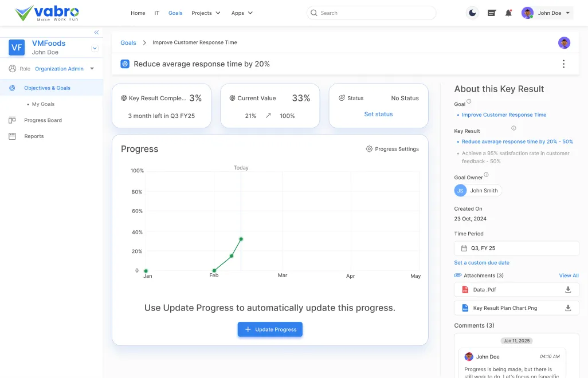Open the notifications bell
Viewport: 588px width, 378px height.
508,13
